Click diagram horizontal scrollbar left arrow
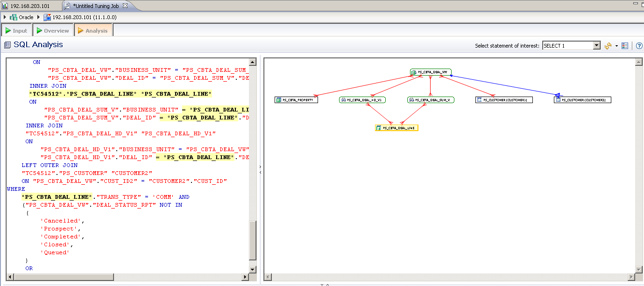The image size is (644, 286). click(268, 277)
